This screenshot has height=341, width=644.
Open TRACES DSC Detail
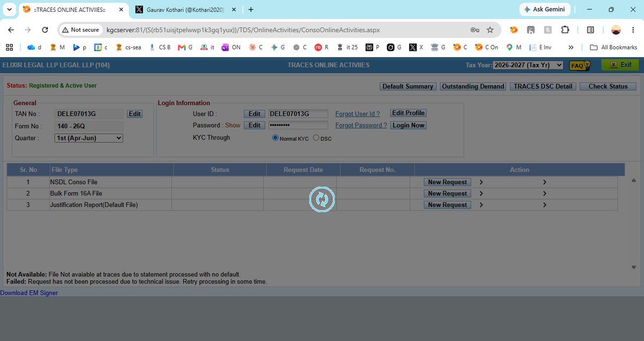pyautogui.click(x=543, y=86)
